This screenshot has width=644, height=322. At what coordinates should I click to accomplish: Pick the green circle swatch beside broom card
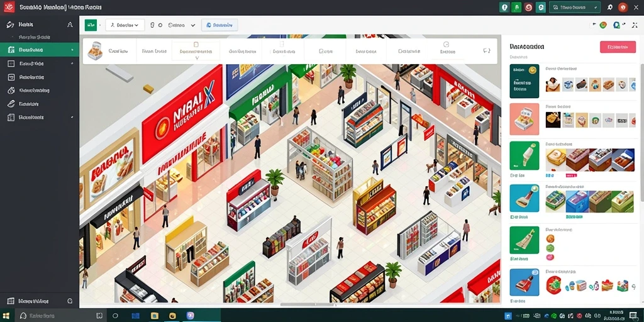[x=550, y=248]
